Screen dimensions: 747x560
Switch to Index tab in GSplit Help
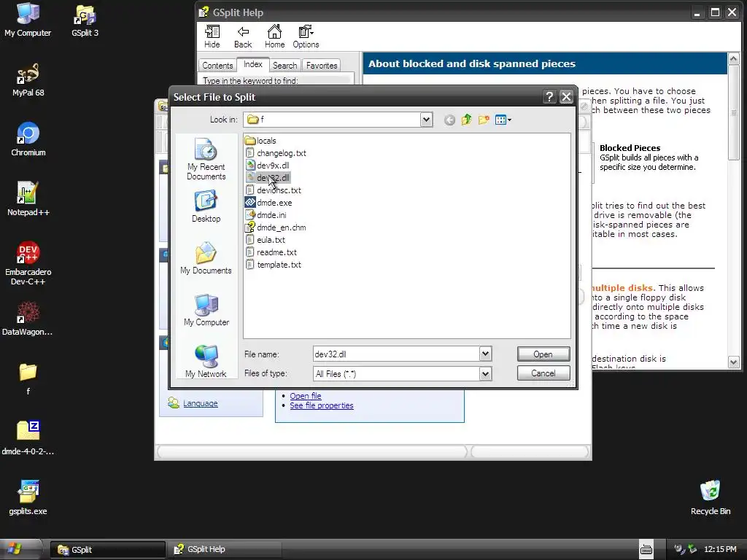253,64
